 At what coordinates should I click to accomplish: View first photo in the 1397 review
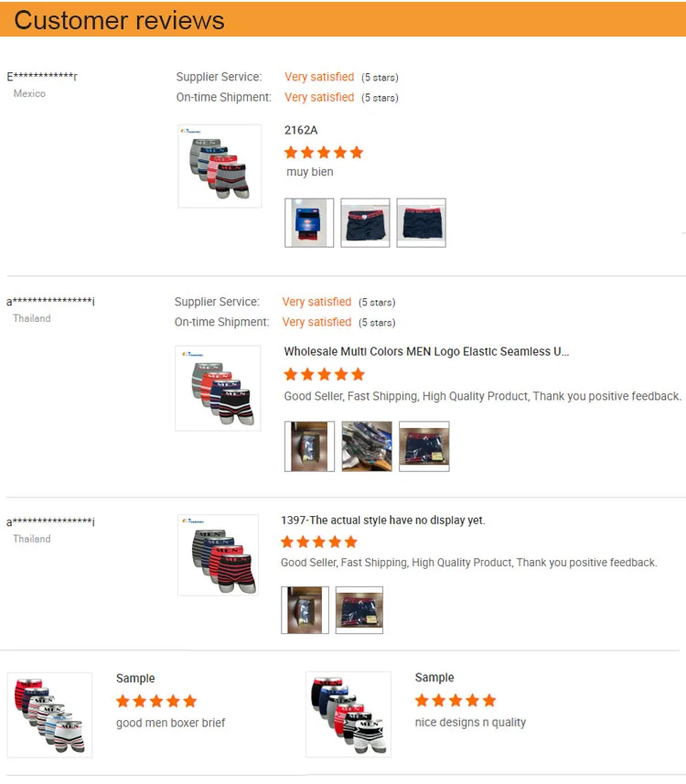coord(305,610)
